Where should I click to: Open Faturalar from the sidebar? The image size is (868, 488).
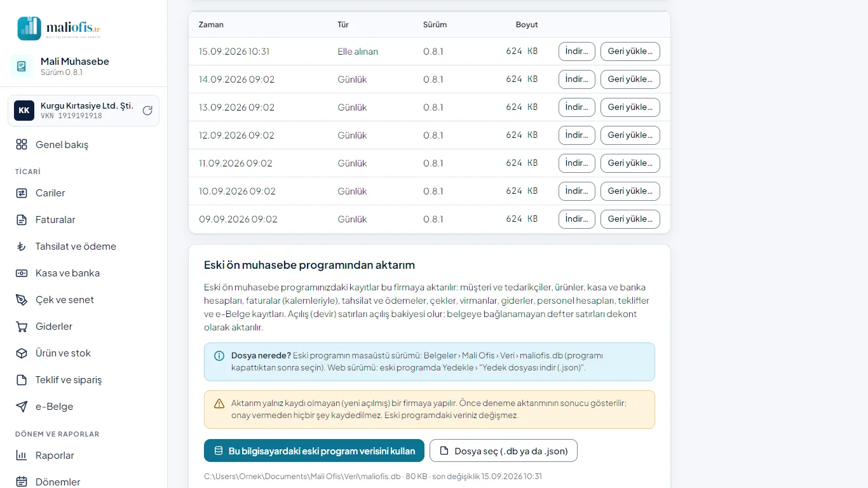click(83, 220)
